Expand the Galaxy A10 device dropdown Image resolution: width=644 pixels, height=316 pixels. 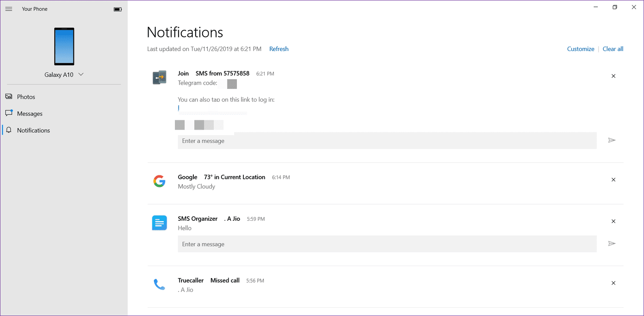(x=81, y=74)
